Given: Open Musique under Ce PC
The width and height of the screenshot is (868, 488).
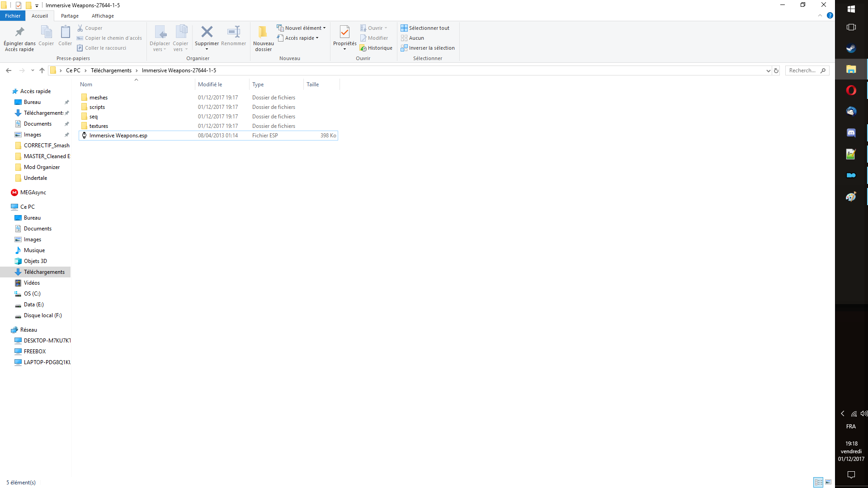Looking at the screenshot, I should (x=34, y=250).
